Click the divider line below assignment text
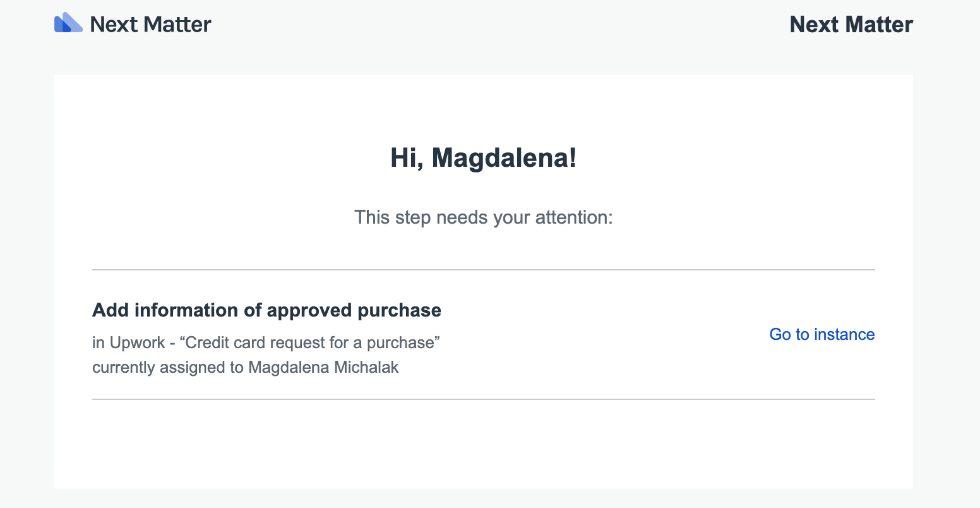This screenshot has width=980, height=508. 483,399
